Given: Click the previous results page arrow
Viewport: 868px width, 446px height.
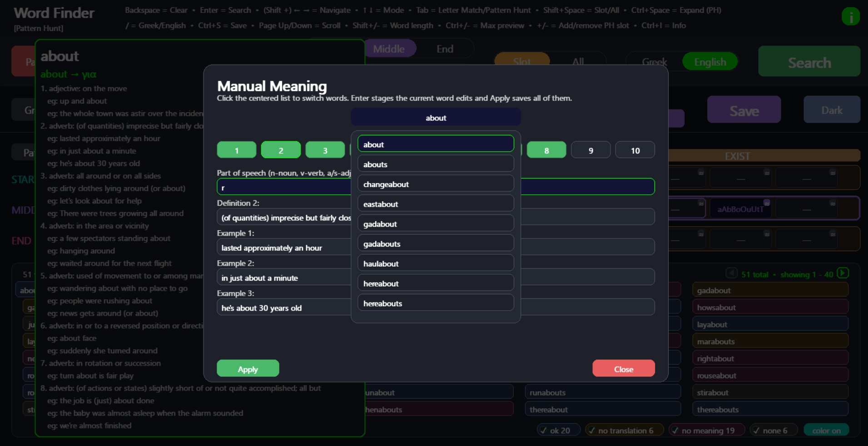Looking at the screenshot, I should [x=731, y=273].
